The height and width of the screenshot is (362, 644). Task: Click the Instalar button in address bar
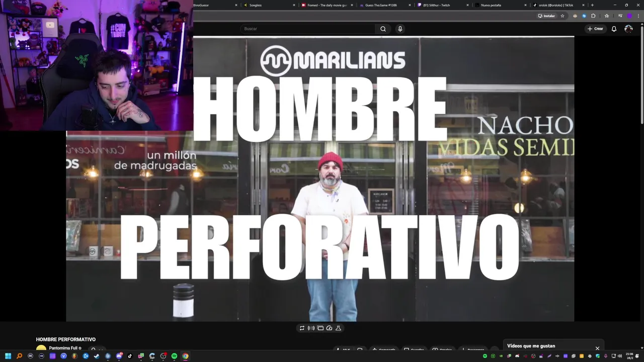tap(546, 16)
